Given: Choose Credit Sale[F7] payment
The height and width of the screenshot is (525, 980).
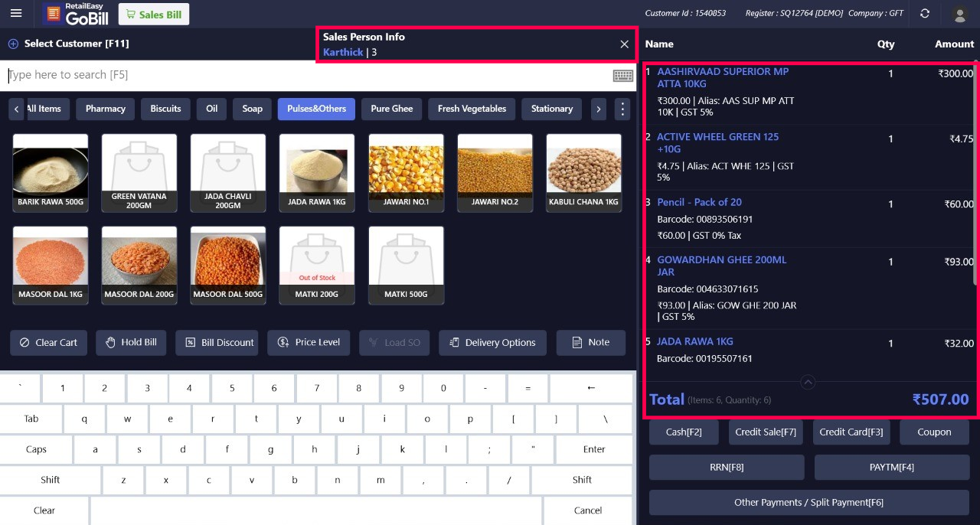Looking at the screenshot, I should (x=766, y=432).
